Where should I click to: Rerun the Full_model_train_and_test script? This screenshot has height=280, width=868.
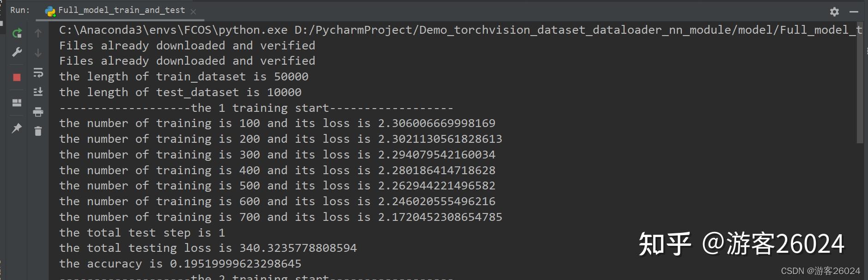click(17, 33)
